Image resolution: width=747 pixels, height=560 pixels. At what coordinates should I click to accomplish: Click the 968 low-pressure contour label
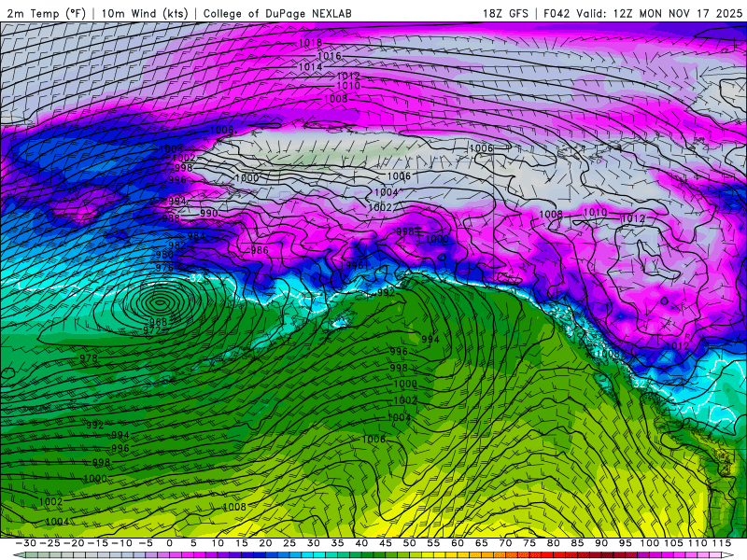point(158,322)
